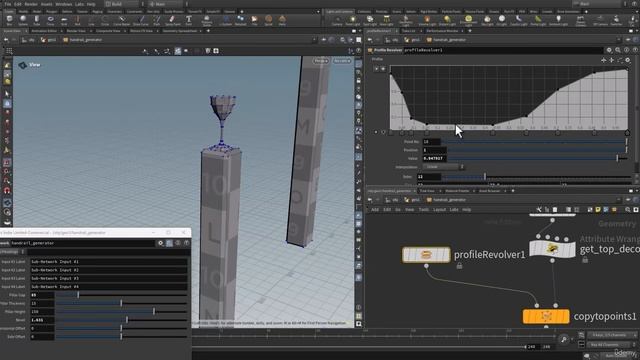
Task: Open the network editor wrench tool icon
Action: 539,209
